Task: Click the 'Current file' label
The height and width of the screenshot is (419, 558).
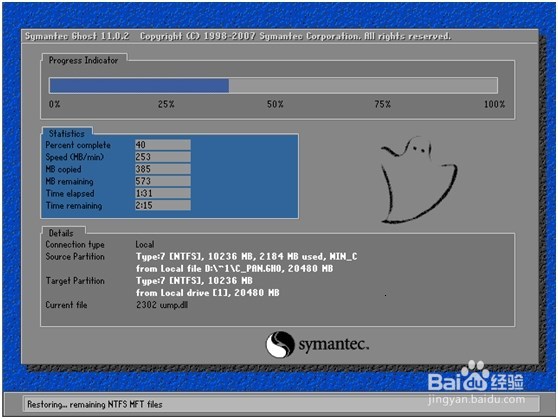Action: pos(66,305)
